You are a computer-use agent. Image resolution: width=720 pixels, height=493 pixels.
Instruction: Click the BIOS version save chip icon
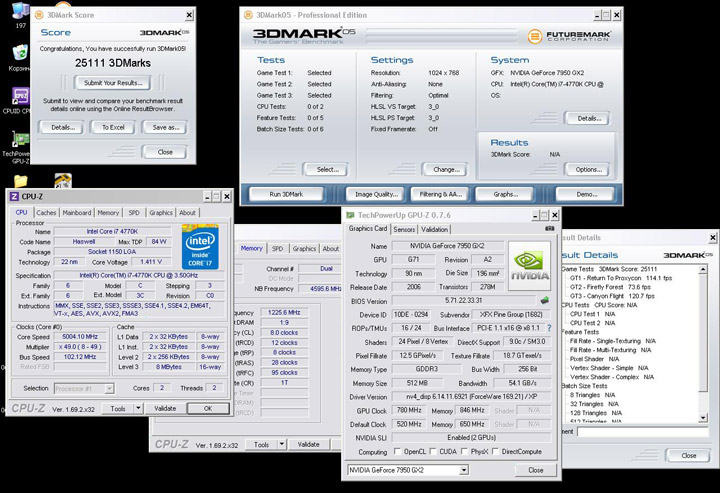(x=545, y=300)
